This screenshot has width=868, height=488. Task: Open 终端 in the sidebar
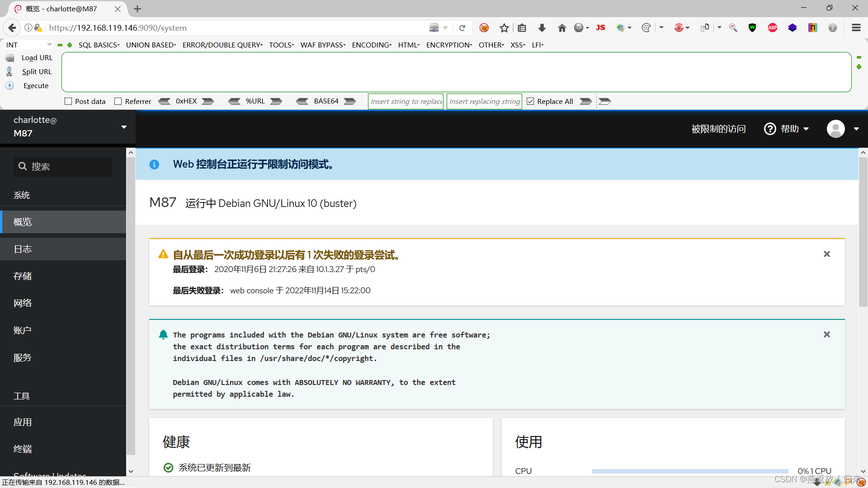tap(63, 449)
